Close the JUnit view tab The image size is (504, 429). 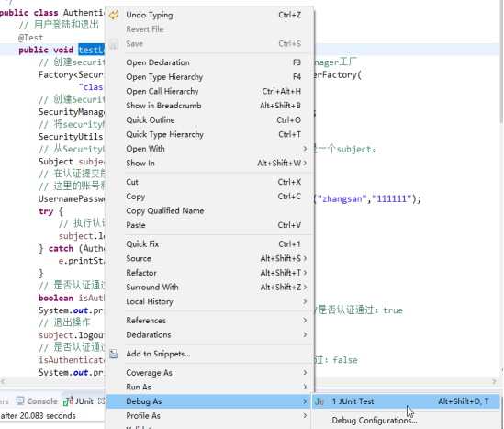click(x=101, y=401)
